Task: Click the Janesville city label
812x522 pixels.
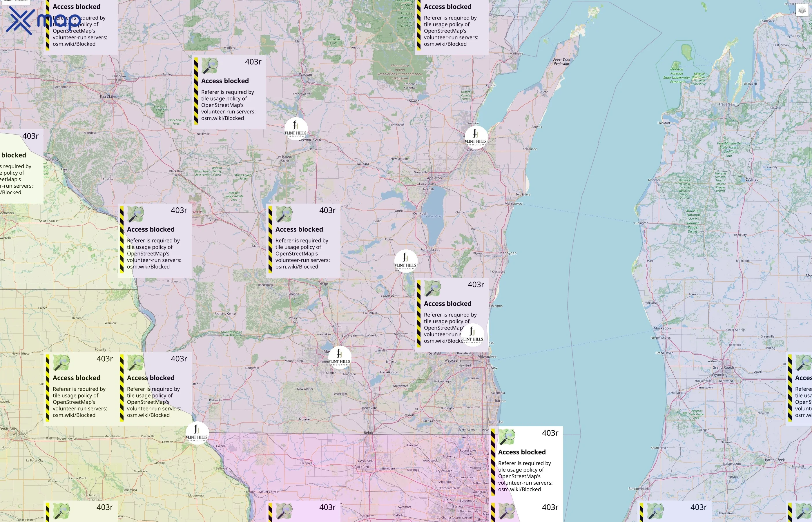Action: [x=369, y=408]
